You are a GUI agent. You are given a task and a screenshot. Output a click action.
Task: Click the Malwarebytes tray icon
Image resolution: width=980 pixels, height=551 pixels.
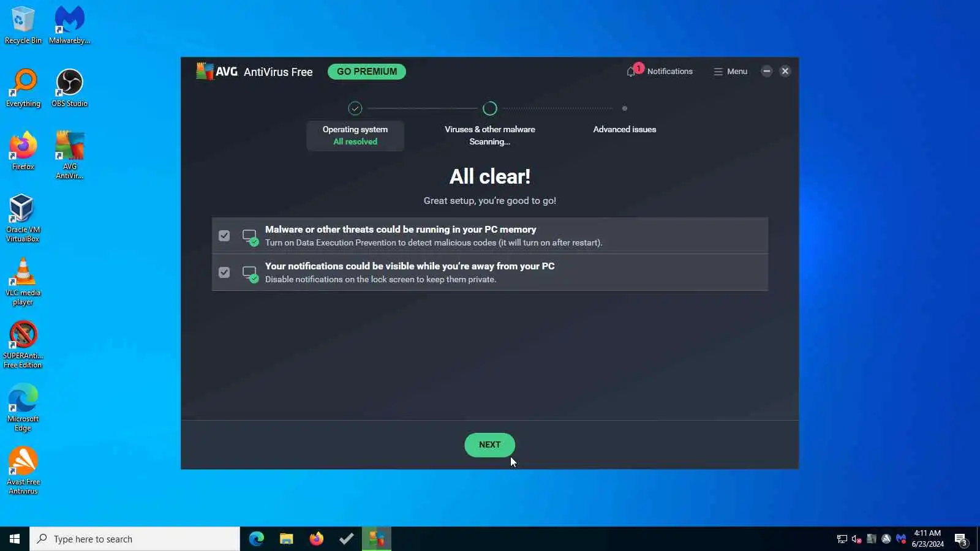click(901, 539)
